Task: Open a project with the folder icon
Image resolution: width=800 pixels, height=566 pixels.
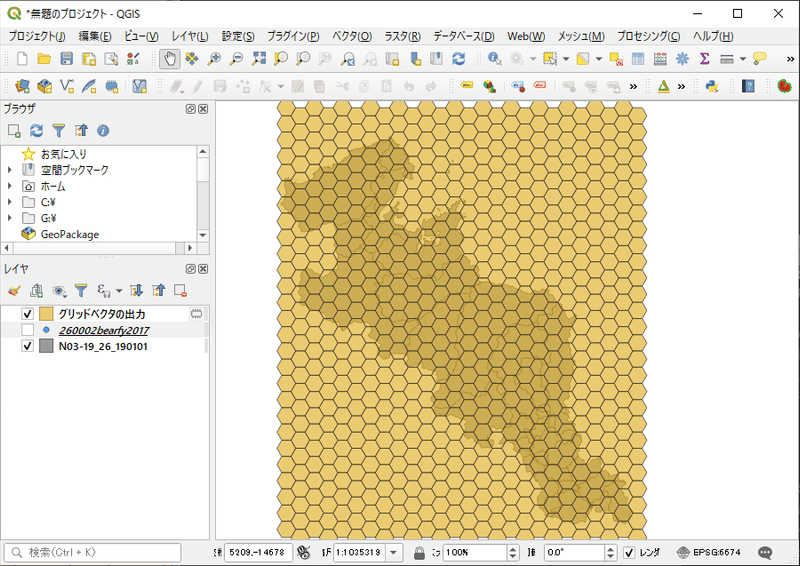Action: pos(44,59)
